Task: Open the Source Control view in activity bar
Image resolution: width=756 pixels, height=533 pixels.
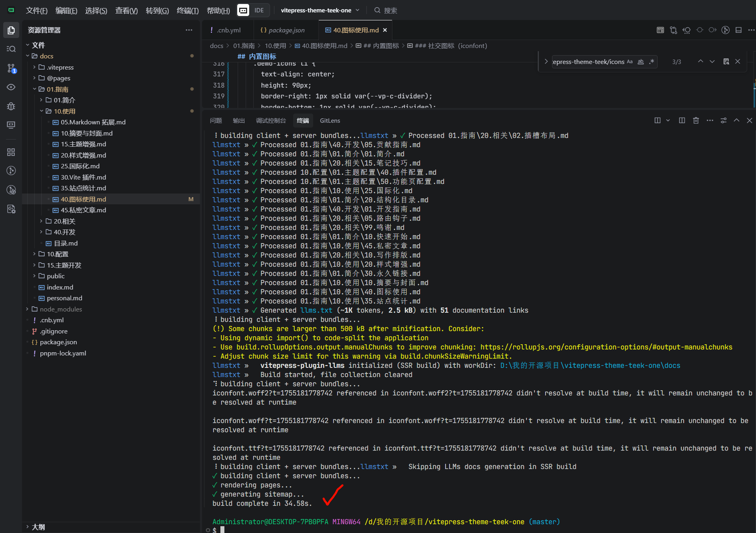Action: pos(11,68)
